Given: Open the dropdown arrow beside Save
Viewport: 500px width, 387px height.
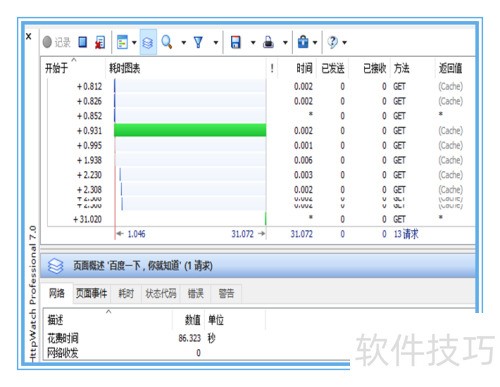Looking at the screenshot, I should click(253, 42).
